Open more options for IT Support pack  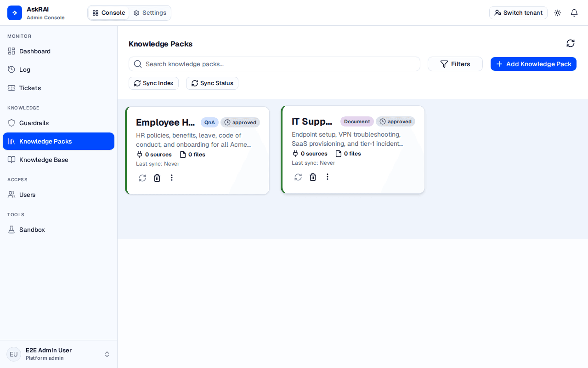point(328,177)
